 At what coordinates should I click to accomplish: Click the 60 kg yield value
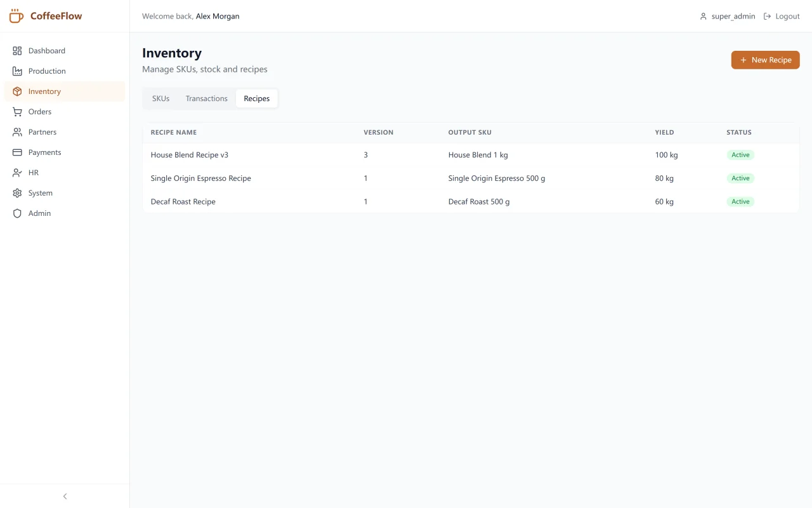coord(664,202)
